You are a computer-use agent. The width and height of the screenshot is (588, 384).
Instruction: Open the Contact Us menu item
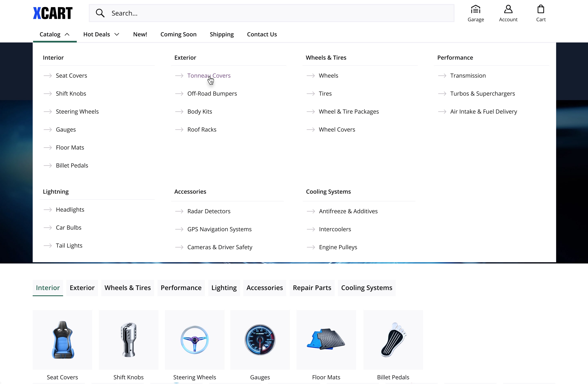262,34
